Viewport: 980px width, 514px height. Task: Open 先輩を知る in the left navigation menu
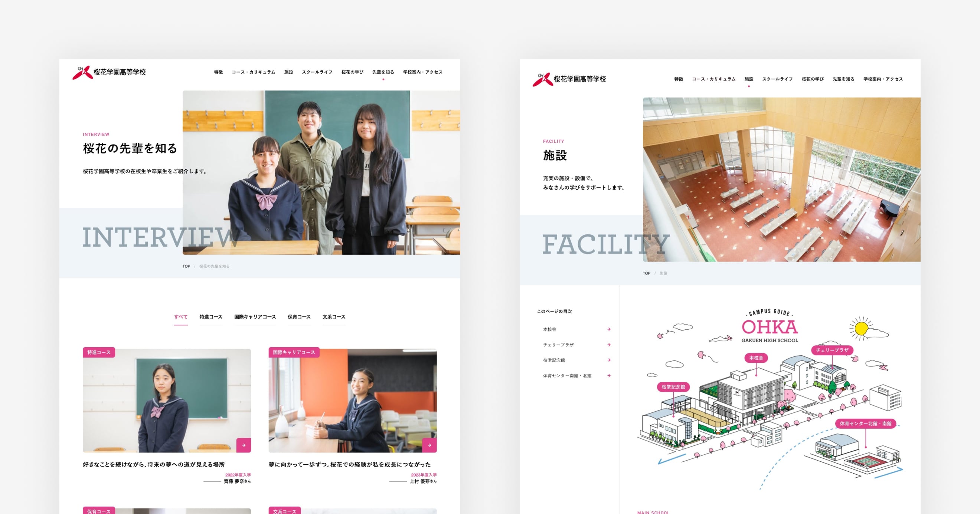(383, 72)
